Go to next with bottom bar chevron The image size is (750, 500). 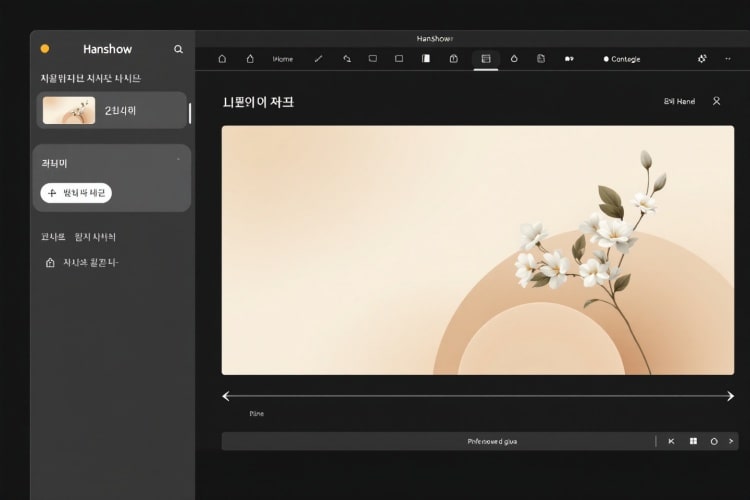(x=731, y=441)
